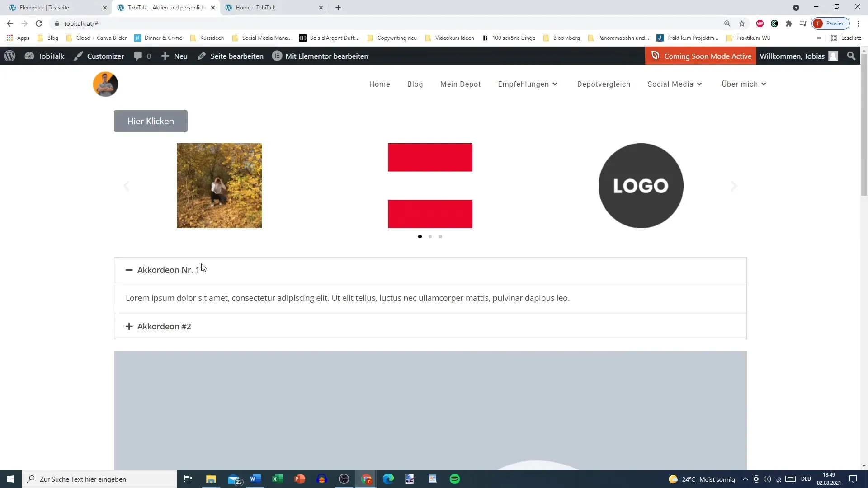Open Word from taskbar
Image resolution: width=868 pixels, height=488 pixels.
click(255, 479)
